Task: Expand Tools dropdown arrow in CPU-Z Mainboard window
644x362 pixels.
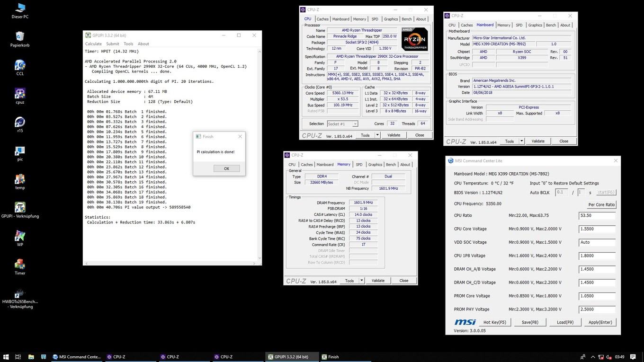Action: [x=522, y=141]
